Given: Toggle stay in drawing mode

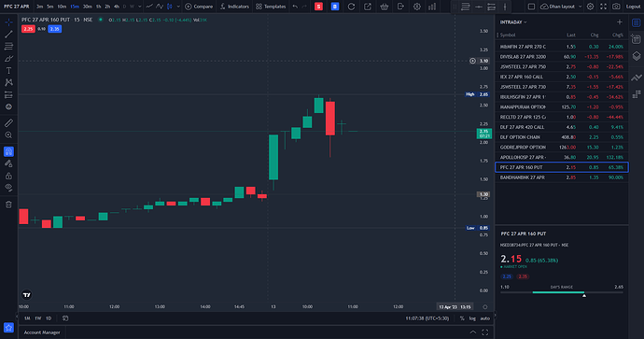Looking at the screenshot, I should coord(8,163).
